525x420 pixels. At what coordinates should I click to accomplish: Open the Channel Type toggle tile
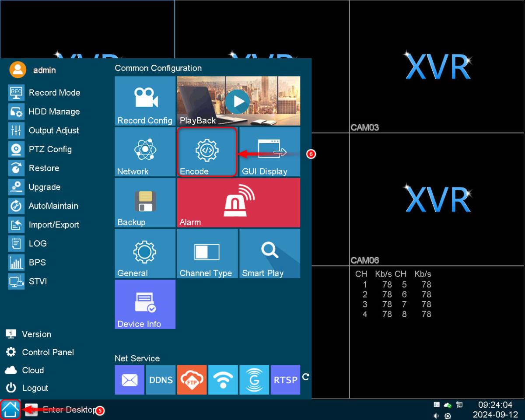207,253
